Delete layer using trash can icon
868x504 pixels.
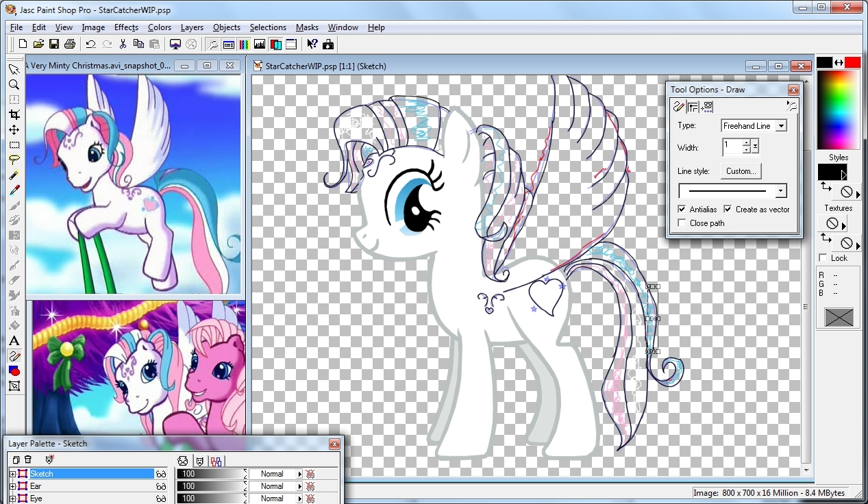coord(28,460)
